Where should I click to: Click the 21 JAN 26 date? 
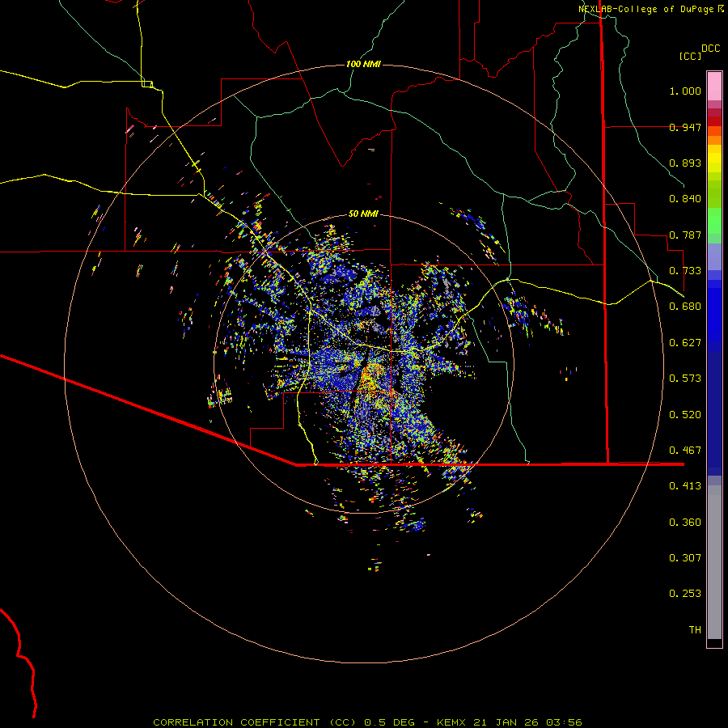point(506,722)
